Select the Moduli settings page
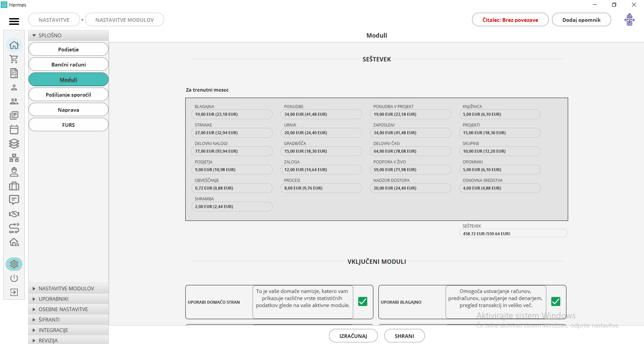 pos(68,80)
